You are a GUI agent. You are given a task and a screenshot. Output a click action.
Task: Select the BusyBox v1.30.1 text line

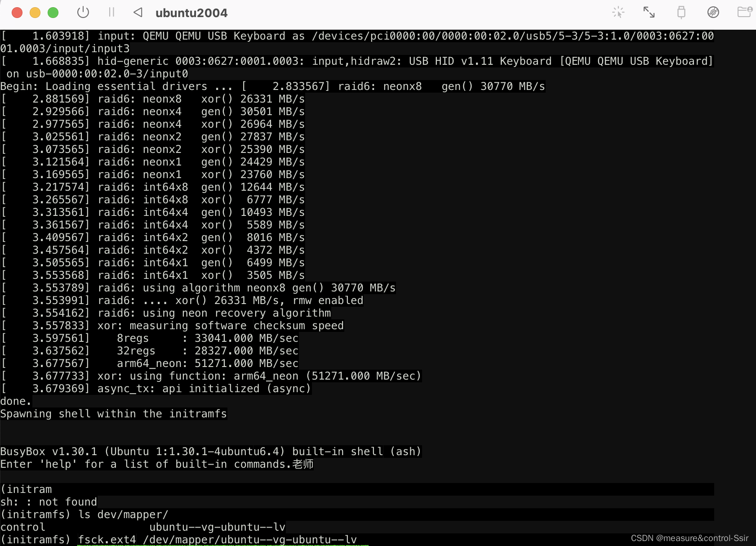[210, 451]
